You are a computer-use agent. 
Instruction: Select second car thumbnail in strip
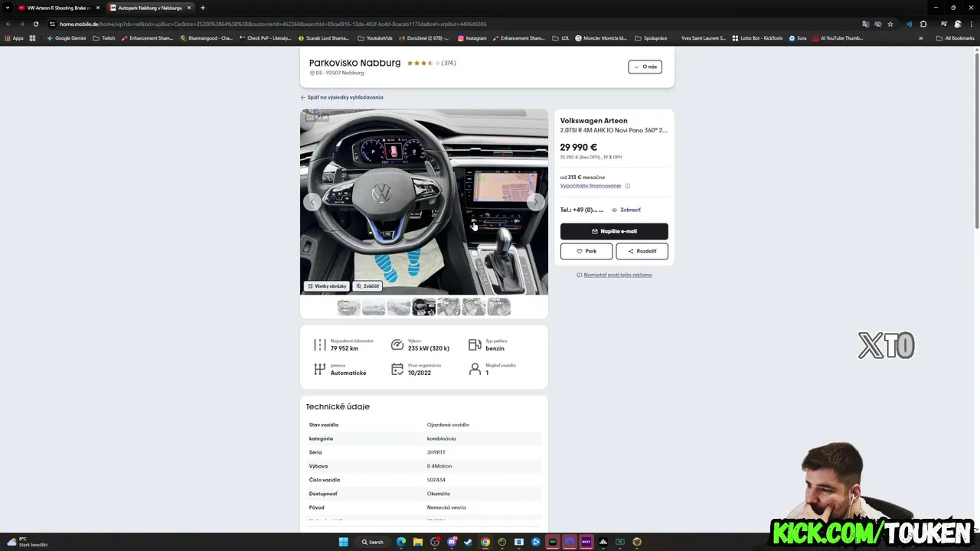pyautogui.click(x=374, y=307)
